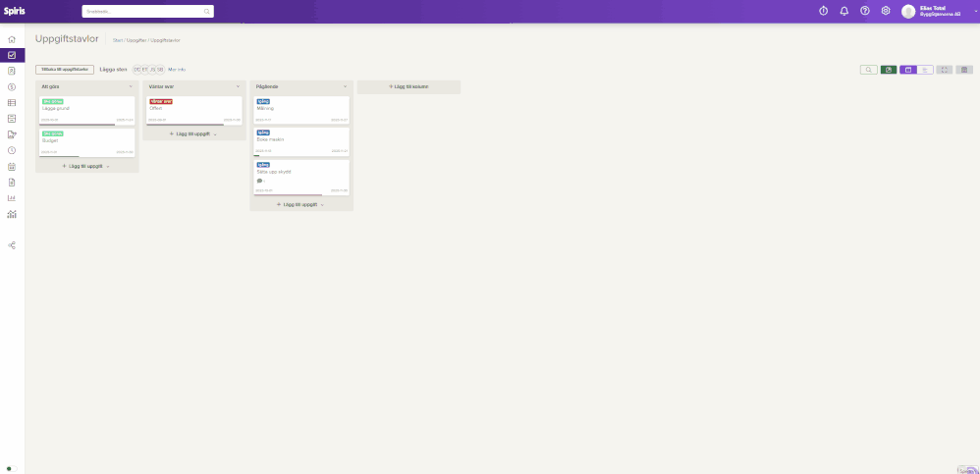
Task: Click Lägg till kolumn
Action: [x=408, y=86]
